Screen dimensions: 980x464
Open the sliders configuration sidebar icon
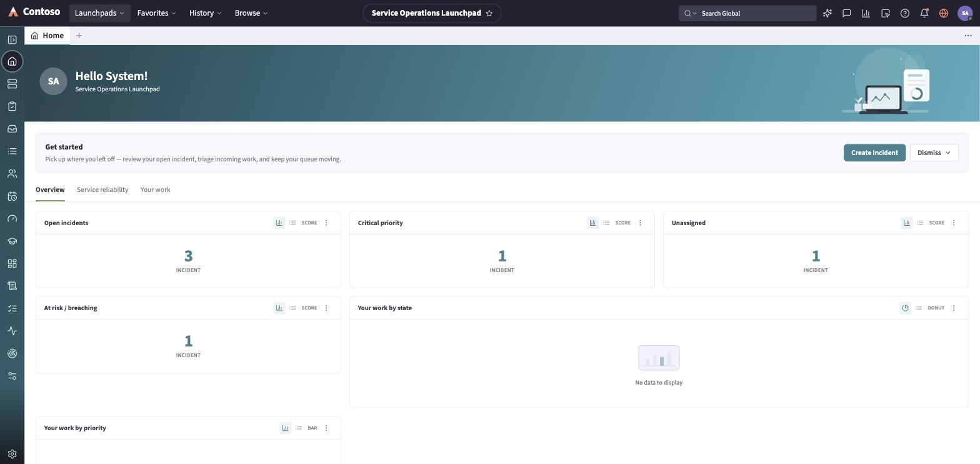[12, 376]
